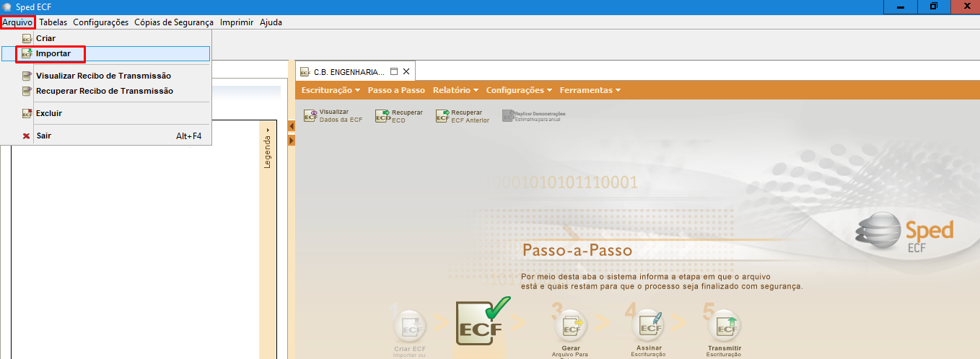Click the large checked ECF step icon
980x359 pixels.
coord(482,321)
